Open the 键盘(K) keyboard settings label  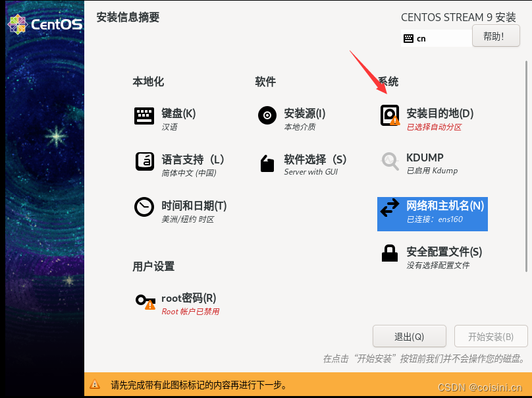[178, 113]
